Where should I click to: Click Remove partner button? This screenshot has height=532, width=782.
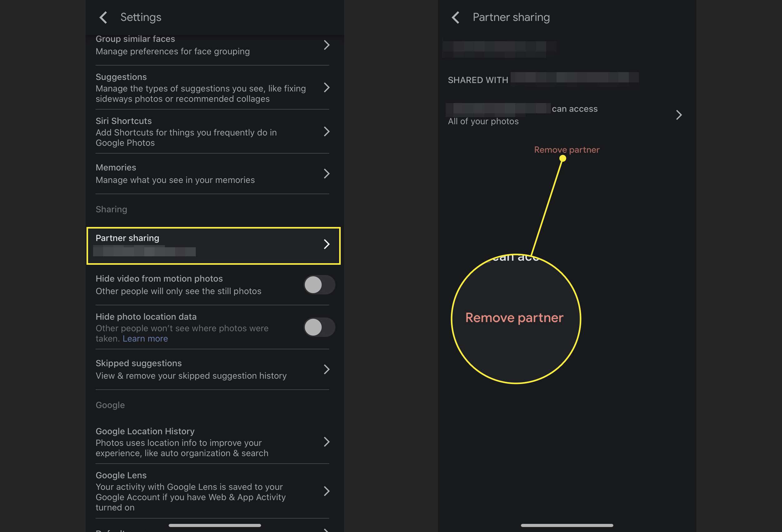566,149
